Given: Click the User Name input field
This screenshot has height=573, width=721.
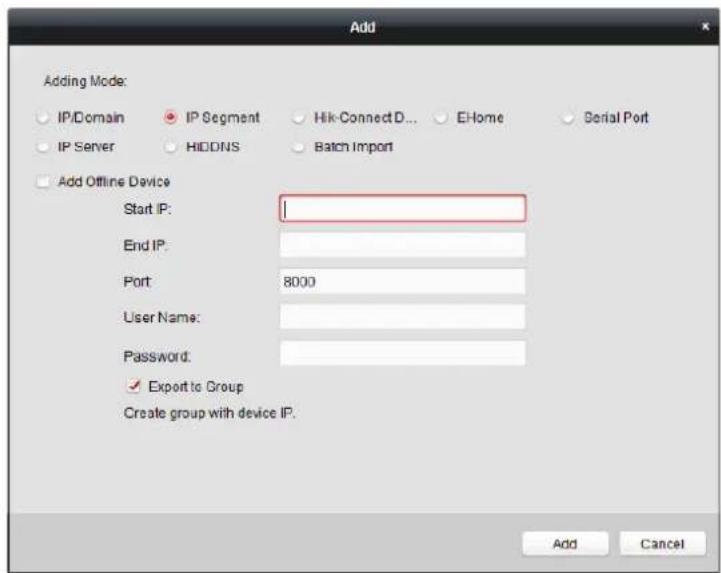Looking at the screenshot, I should 402,317.
